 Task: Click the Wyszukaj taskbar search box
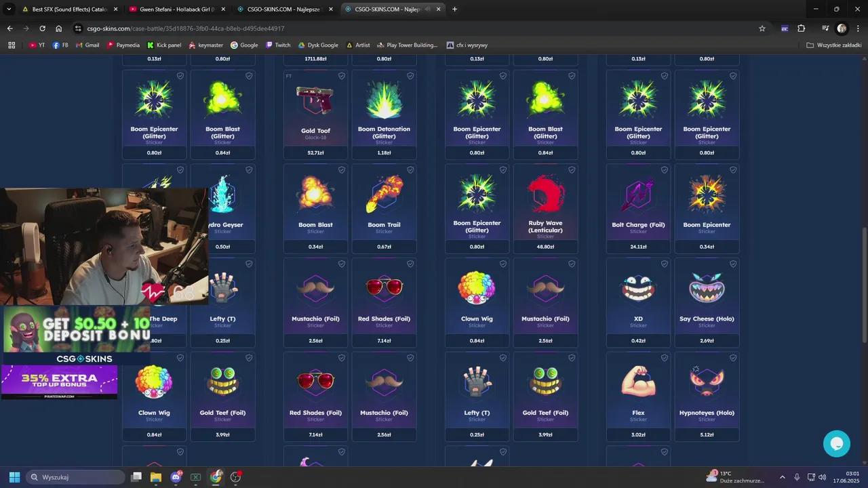click(x=76, y=477)
